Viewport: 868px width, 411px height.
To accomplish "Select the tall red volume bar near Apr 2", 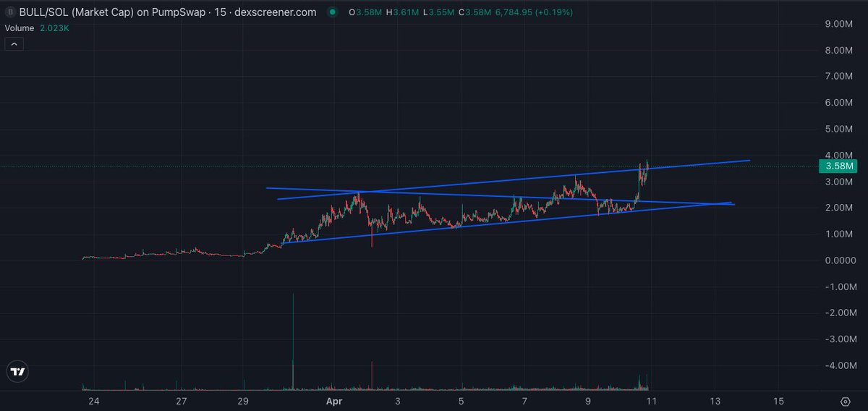I will 371,376.
